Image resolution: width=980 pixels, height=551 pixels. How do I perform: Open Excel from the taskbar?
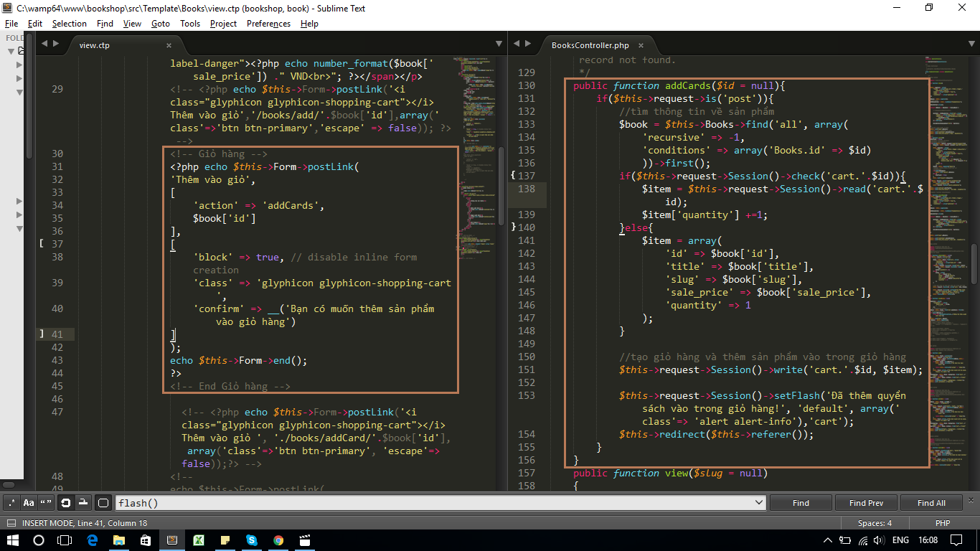coord(198,540)
